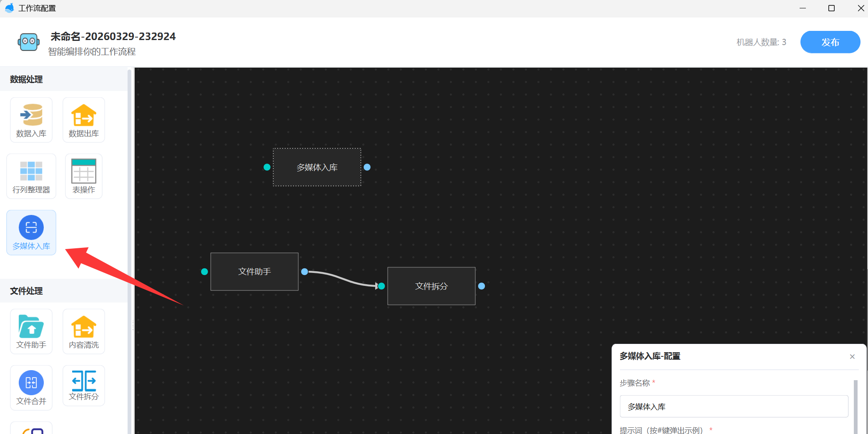The image size is (868, 434).
Task: Click the 文件拆分 sidebar icon
Action: pyautogui.click(x=83, y=386)
